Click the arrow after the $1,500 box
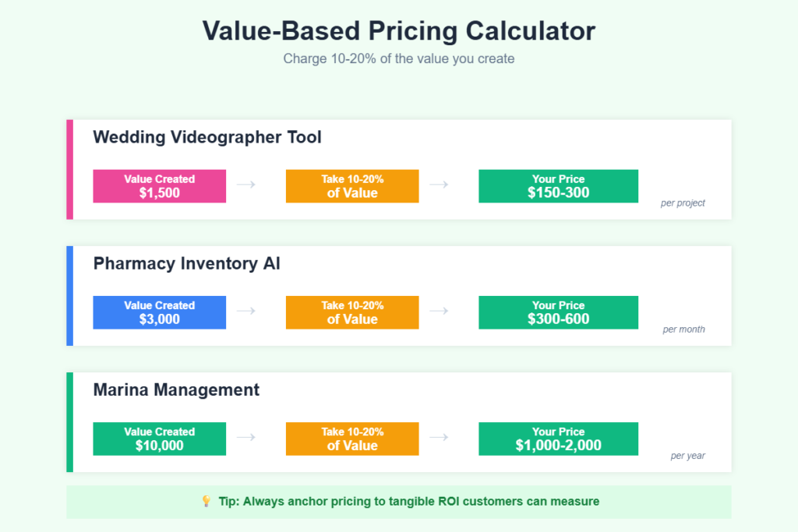798x532 pixels. tap(246, 185)
